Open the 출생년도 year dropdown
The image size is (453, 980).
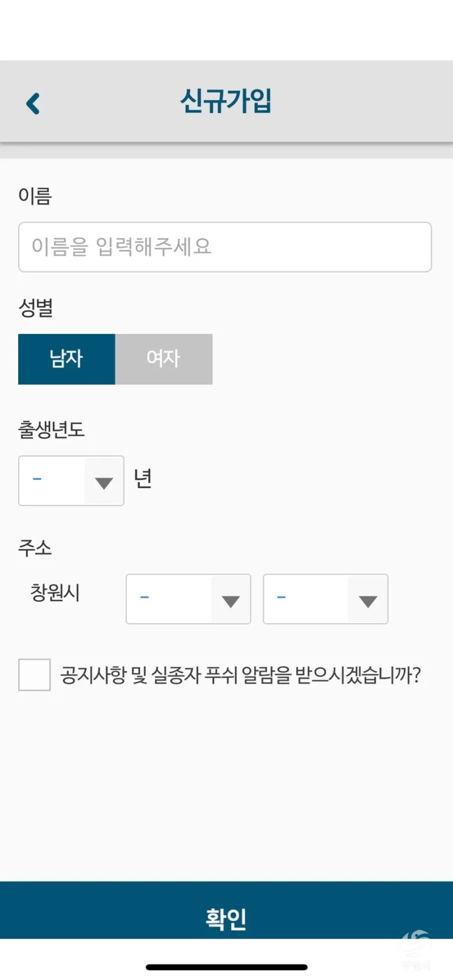click(71, 480)
